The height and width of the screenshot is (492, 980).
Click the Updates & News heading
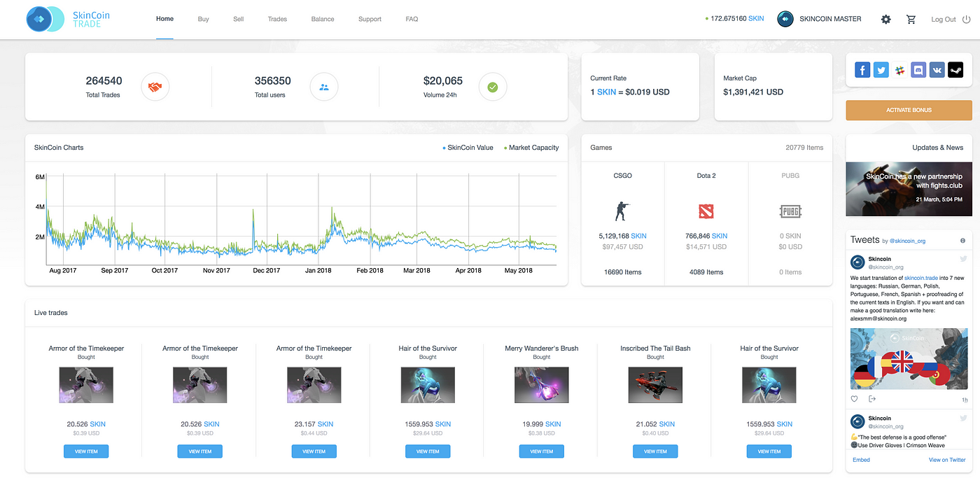[x=937, y=148]
